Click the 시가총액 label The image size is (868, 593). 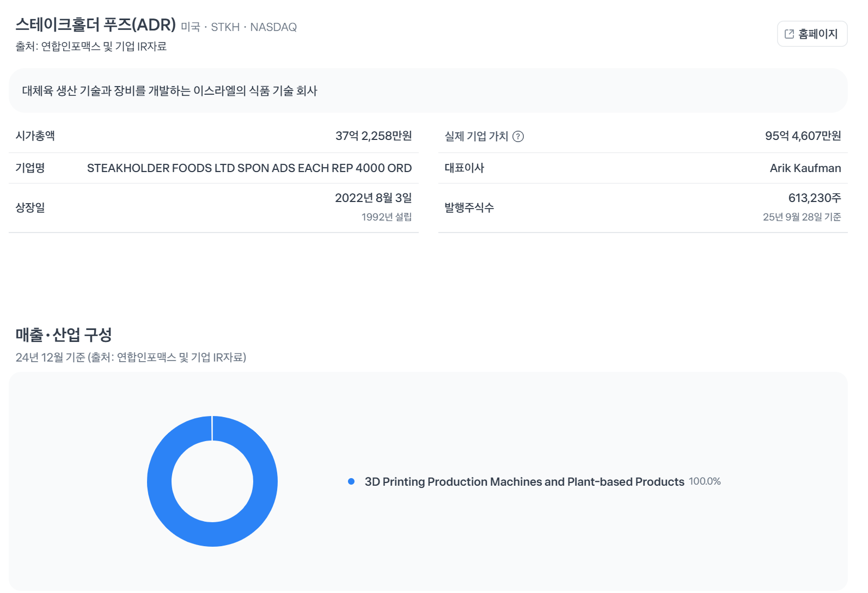tap(35, 136)
